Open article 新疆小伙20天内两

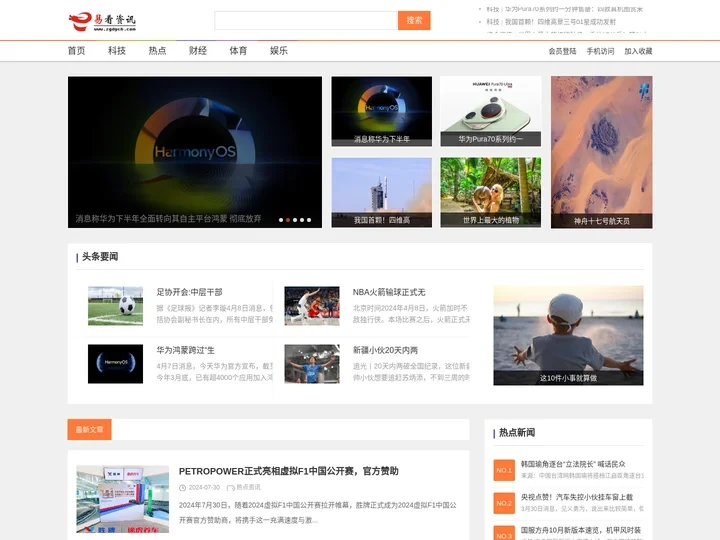[385, 350]
